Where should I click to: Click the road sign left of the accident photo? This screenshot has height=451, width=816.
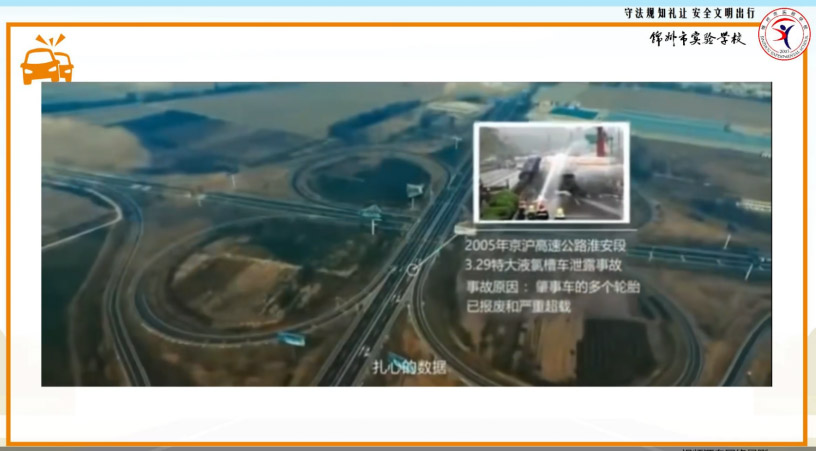tap(414, 190)
